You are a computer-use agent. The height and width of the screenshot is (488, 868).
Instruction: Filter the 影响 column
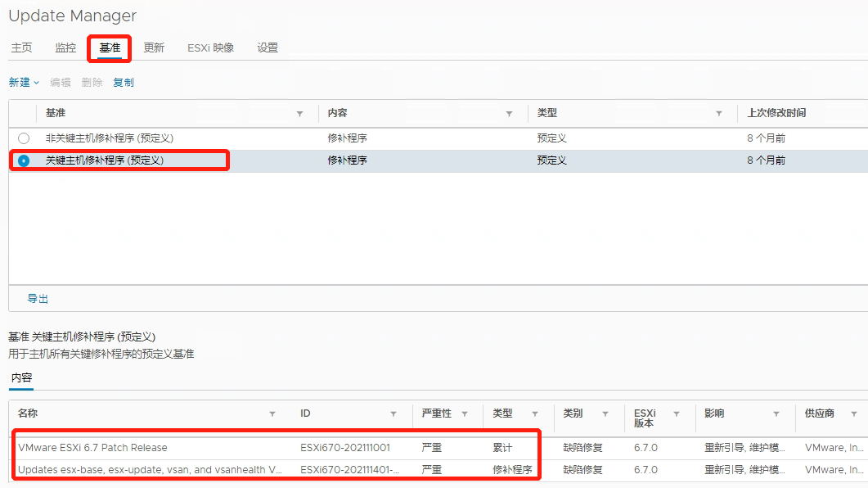pyautogui.click(x=776, y=413)
